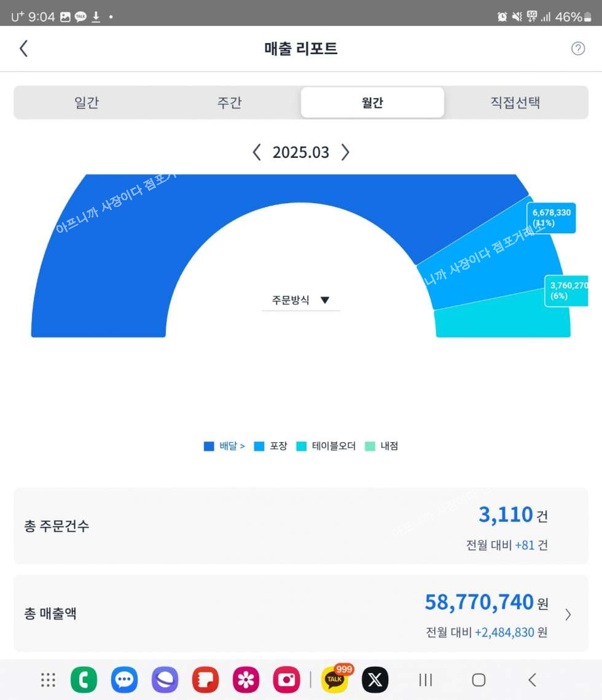Switch to the 일간 tab

(86, 103)
